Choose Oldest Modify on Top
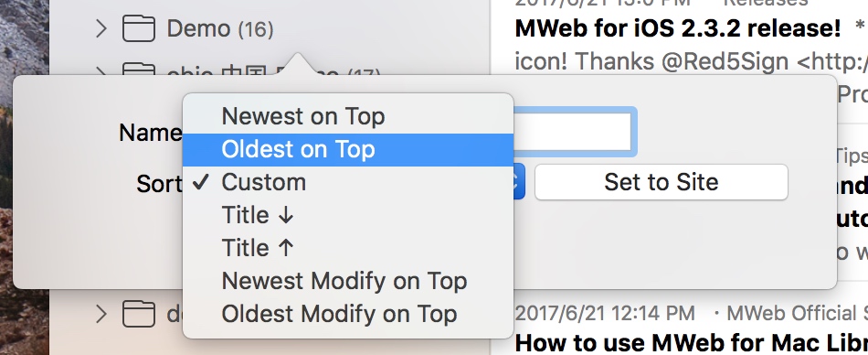868x355 pixels. (347, 314)
